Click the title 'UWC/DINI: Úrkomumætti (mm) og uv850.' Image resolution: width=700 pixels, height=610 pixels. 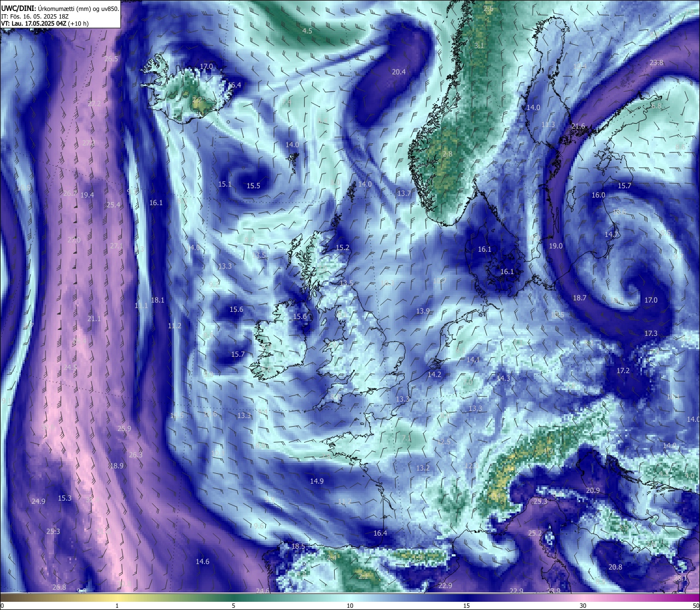pyautogui.click(x=60, y=8)
